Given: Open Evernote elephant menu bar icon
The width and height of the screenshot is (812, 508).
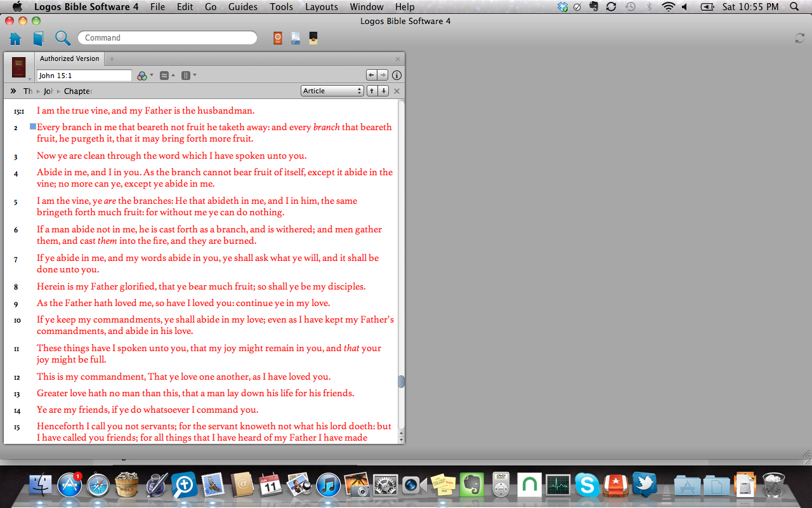Looking at the screenshot, I should tap(594, 7).
